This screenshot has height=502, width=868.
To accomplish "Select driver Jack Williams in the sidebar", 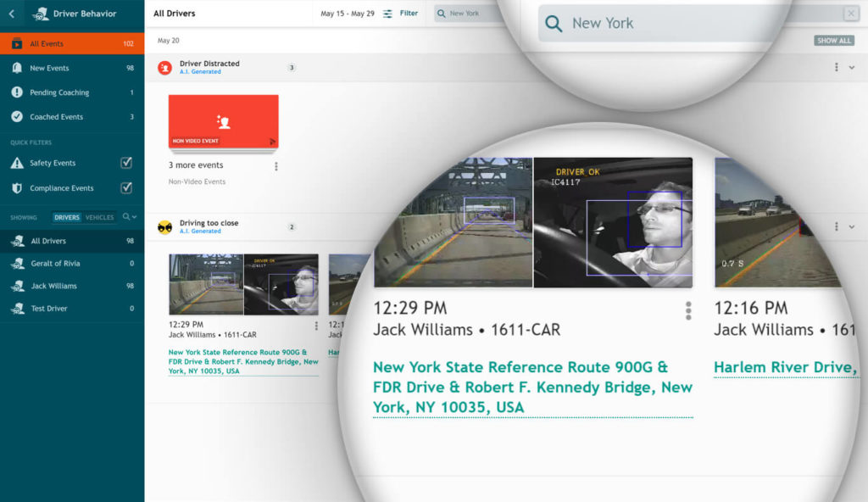I will coord(72,286).
